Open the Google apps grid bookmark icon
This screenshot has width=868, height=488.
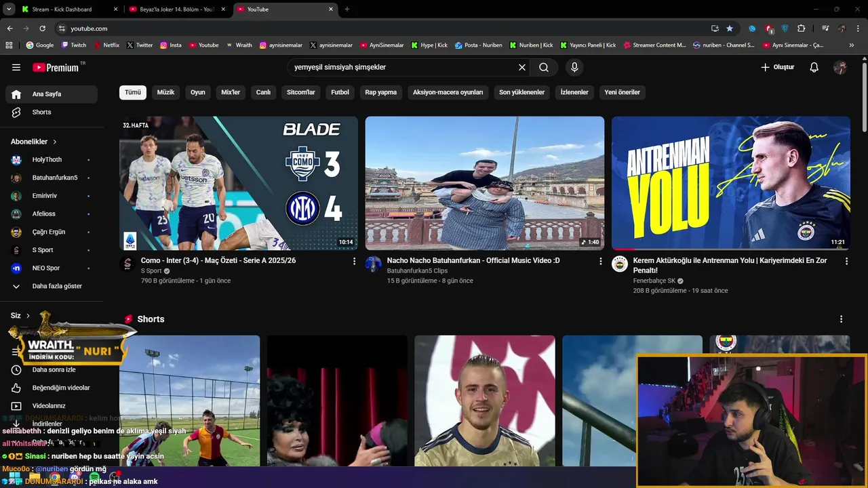coord(9,45)
